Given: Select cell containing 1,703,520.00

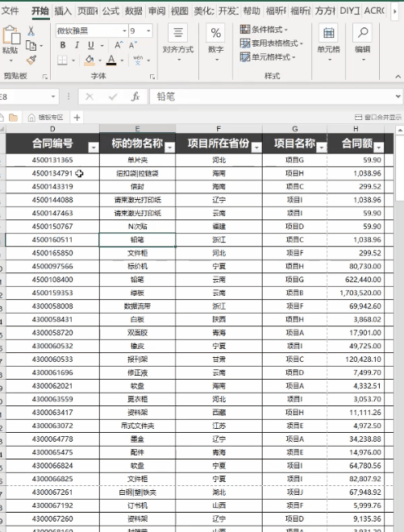Looking at the screenshot, I should click(356, 293).
